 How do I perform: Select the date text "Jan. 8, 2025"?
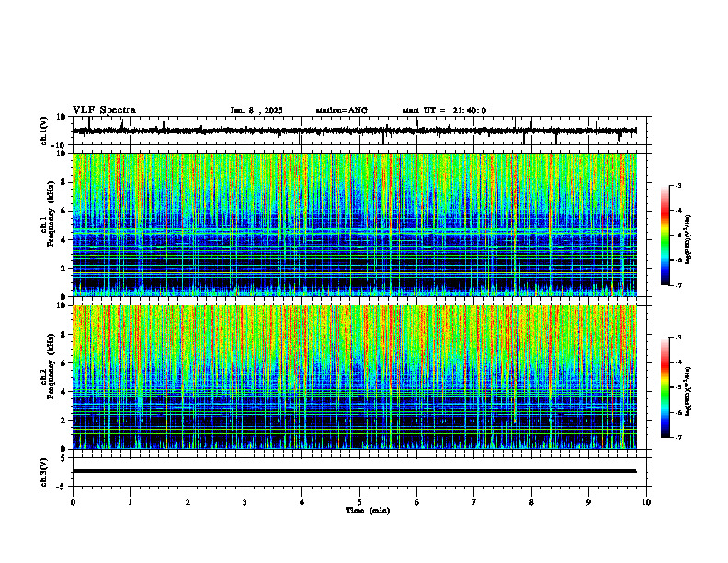pos(256,110)
